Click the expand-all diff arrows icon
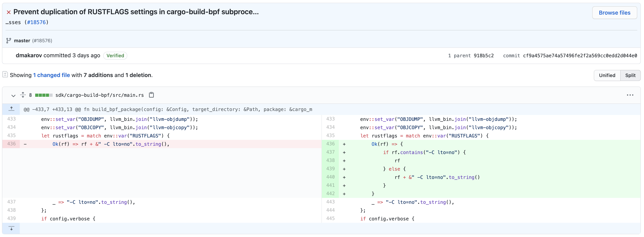The height and width of the screenshot is (237, 644). click(23, 95)
